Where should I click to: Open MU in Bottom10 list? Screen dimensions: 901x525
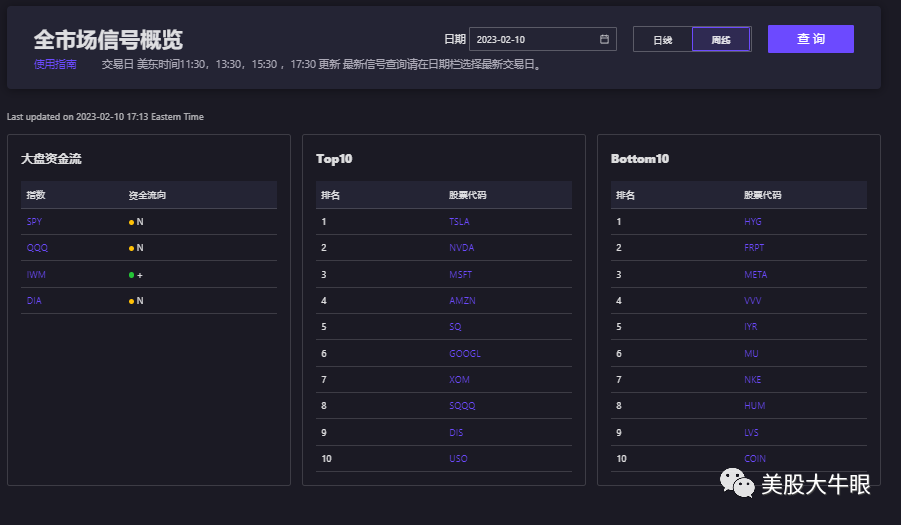pyautogui.click(x=751, y=354)
